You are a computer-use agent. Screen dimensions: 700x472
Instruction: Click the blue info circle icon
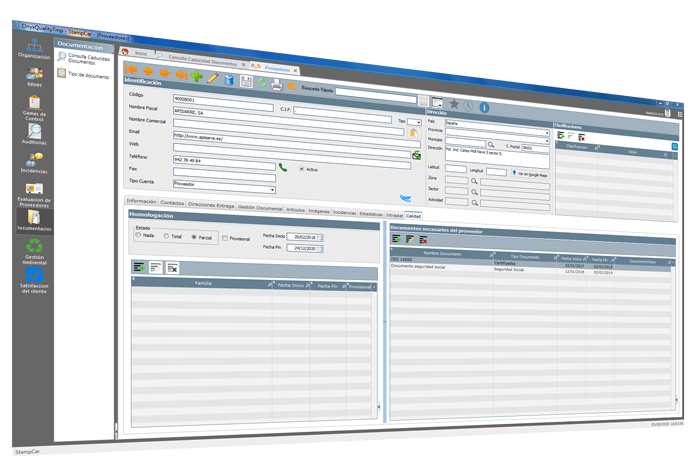pyautogui.click(x=485, y=107)
